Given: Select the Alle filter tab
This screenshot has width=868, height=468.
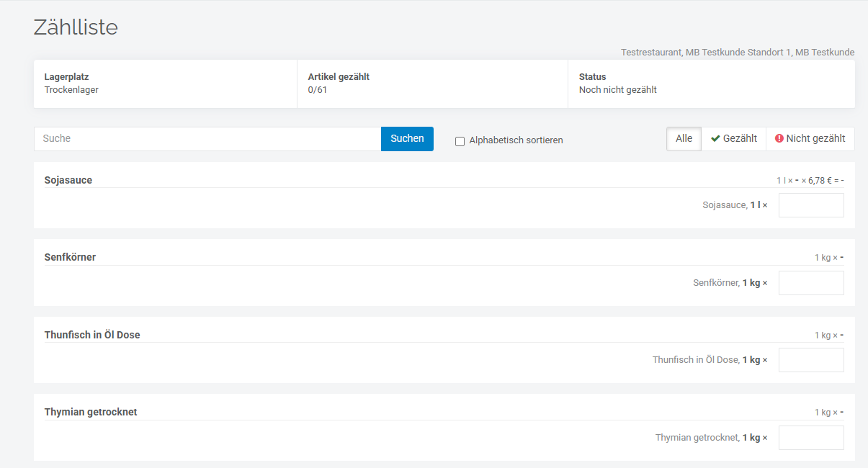Looking at the screenshot, I should (684, 139).
